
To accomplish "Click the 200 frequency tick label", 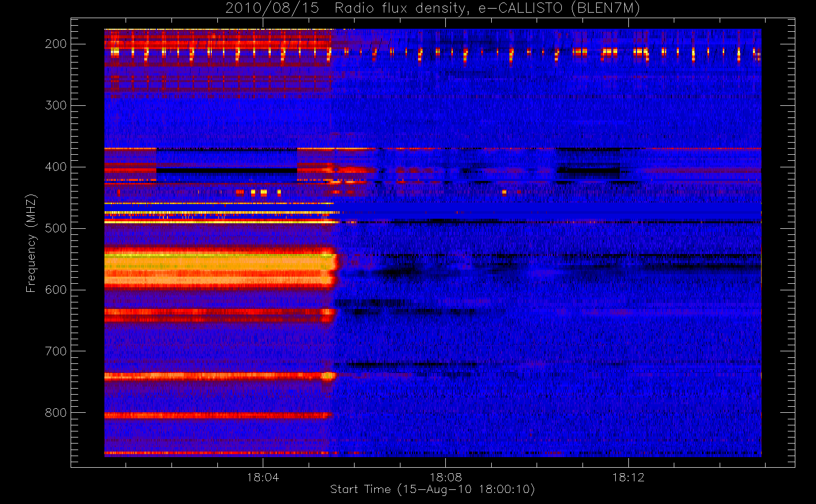I will [56, 44].
